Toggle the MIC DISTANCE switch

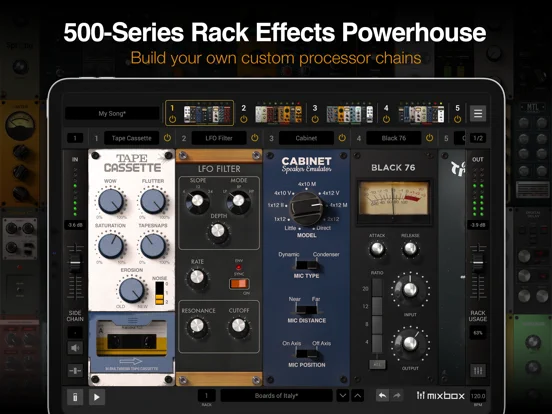[306, 309]
